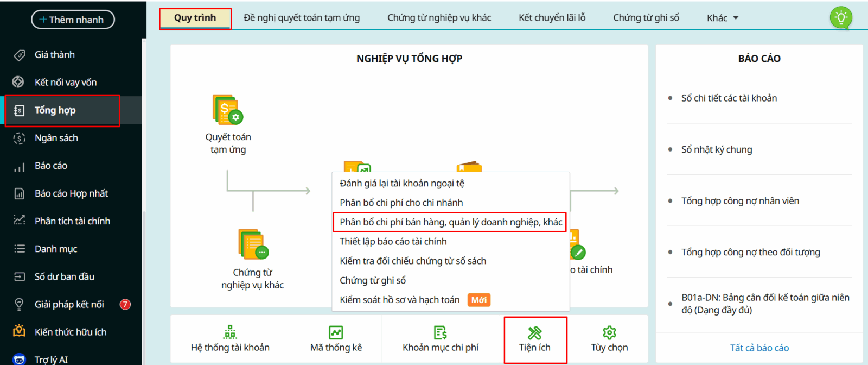Click the Trợ lý AI robot icon
The width and height of the screenshot is (868, 365).
20,360
